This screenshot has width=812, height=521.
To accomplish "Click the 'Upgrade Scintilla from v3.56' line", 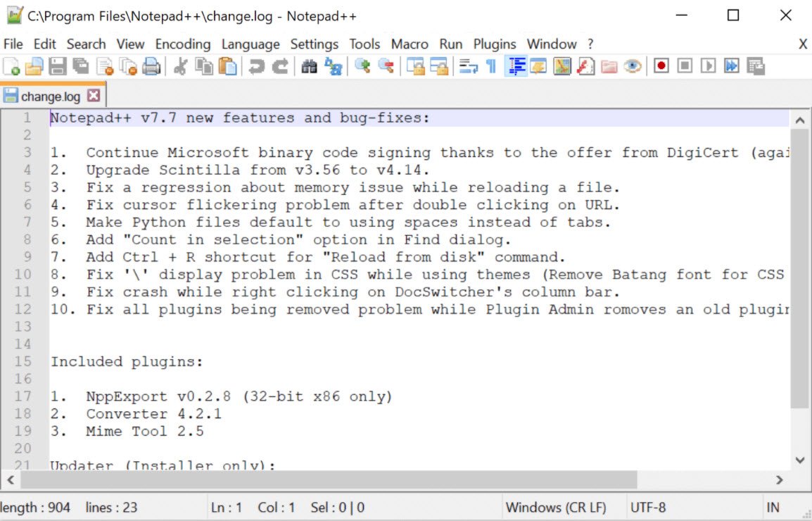I will click(240, 170).
